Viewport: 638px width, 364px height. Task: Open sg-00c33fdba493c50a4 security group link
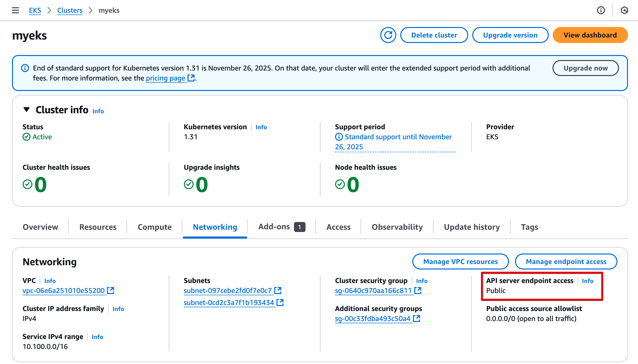(x=373, y=318)
